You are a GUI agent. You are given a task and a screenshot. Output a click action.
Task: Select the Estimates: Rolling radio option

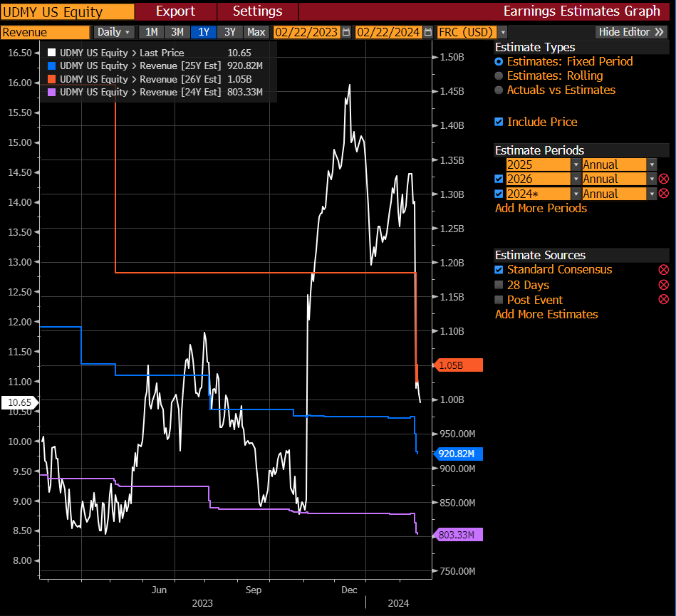[499, 76]
